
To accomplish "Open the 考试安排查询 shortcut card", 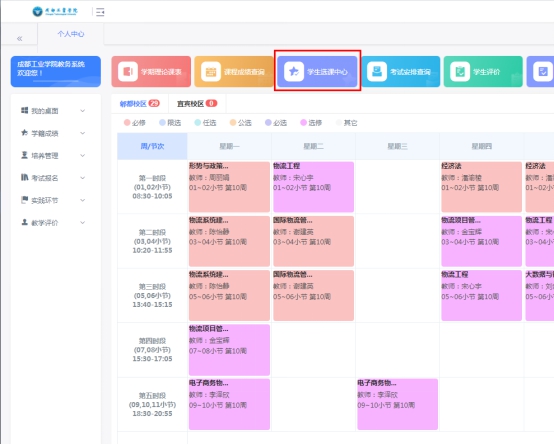I will pyautogui.click(x=401, y=71).
